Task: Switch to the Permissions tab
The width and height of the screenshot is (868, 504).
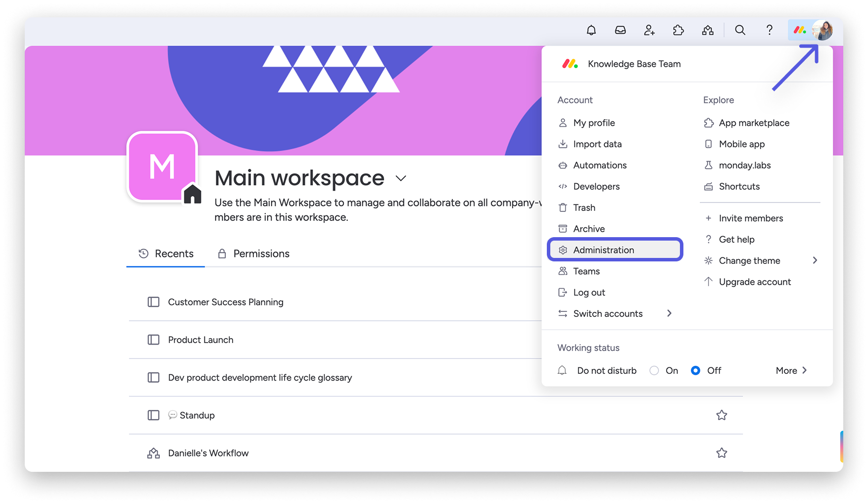Action: tap(253, 253)
